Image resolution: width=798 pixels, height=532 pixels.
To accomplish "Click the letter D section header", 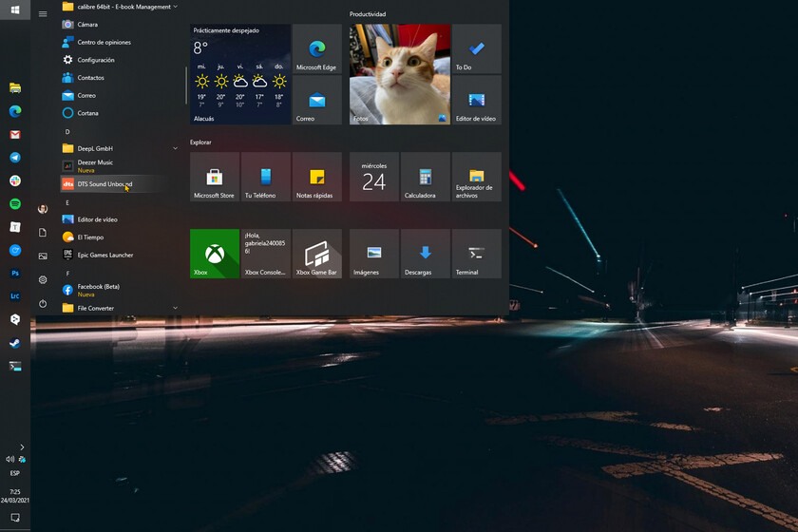I will tap(67, 132).
